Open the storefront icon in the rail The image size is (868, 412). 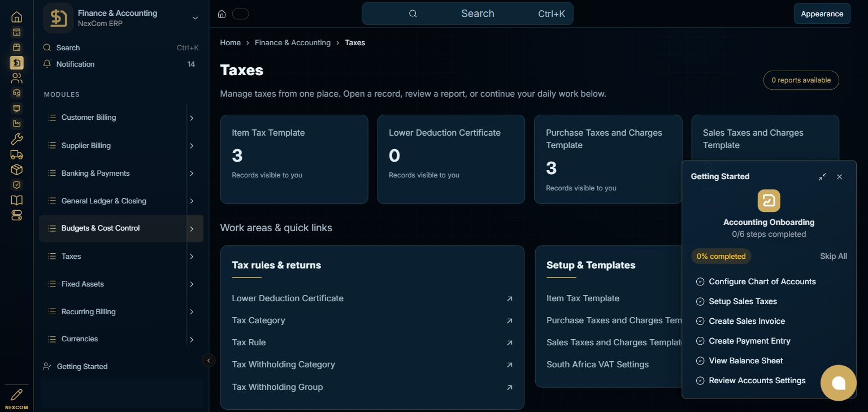click(16, 47)
